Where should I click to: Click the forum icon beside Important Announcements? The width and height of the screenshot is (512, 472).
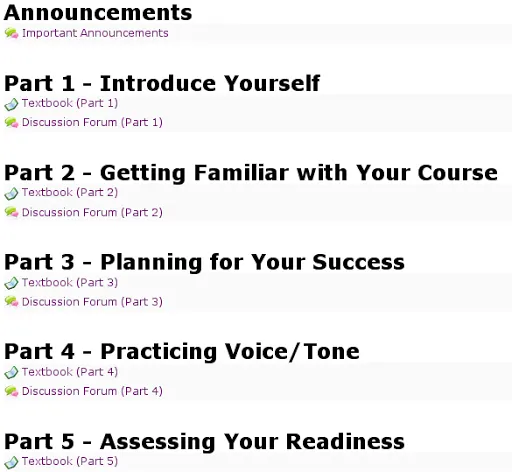11,33
